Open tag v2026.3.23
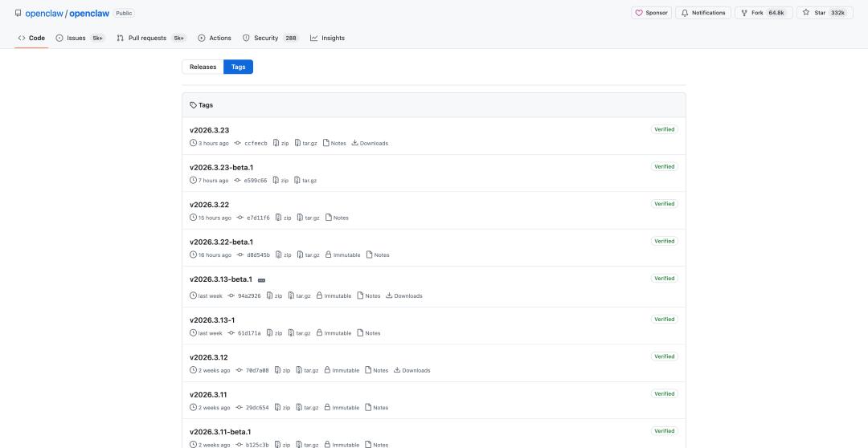The image size is (868, 448). tap(209, 131)
